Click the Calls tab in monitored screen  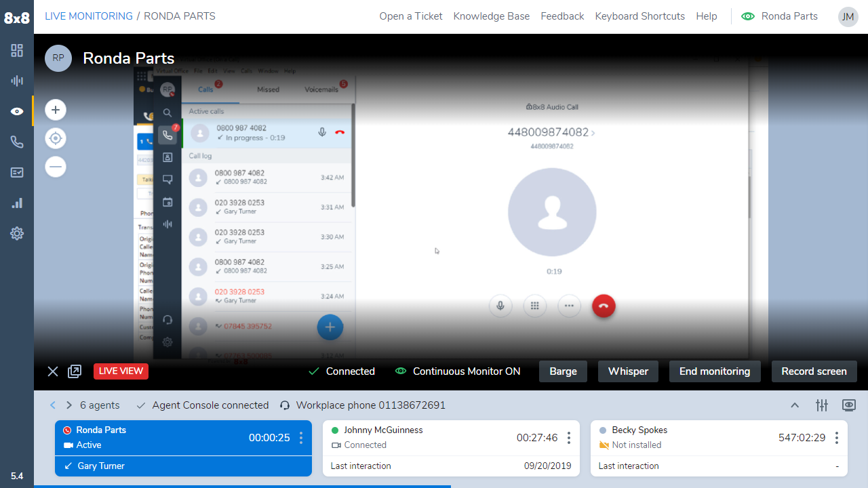tap(205, 89)
